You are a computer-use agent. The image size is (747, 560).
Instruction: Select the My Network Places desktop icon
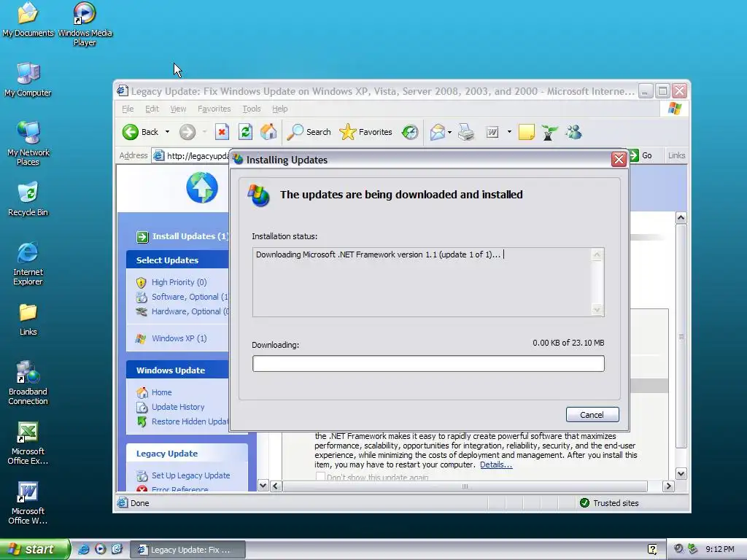coord(28,144)
